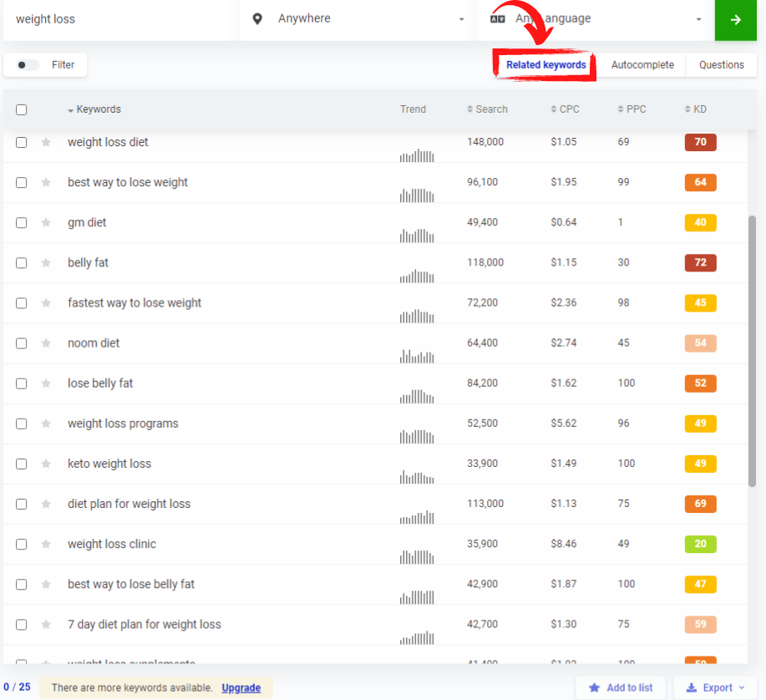The width and height of the screenshot is (766, 700).
Task: Star the 'noom diet' keyword
Action: point(46,343)
